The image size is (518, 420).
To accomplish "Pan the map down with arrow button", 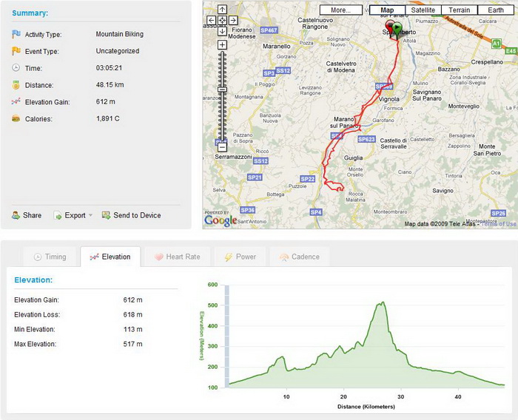I will (x=222, y=31).
